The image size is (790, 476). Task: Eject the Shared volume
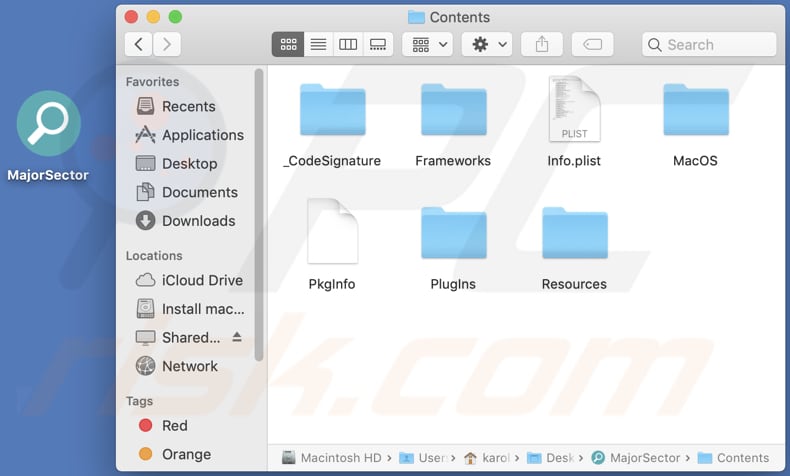click(237, 337)
